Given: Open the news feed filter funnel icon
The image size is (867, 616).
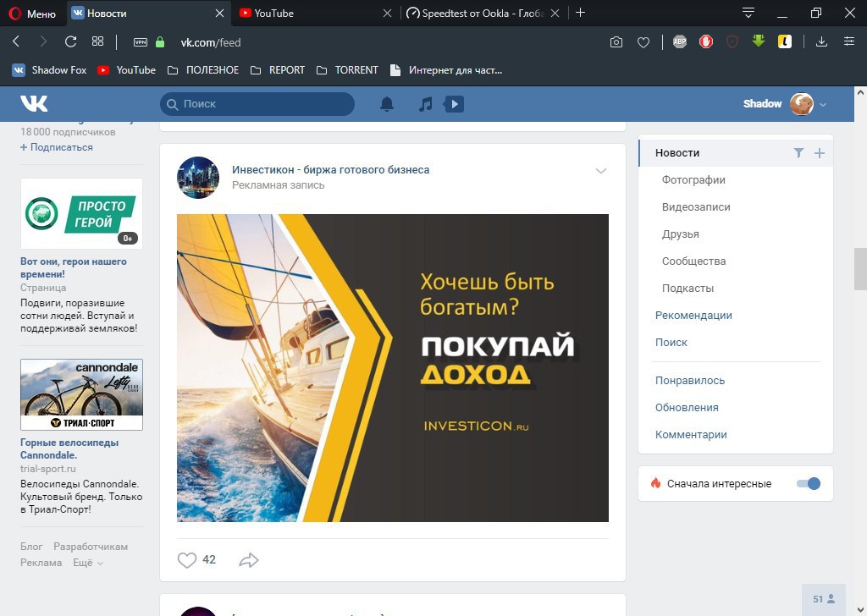Looking at the screenshot, I should click(798, 153).
